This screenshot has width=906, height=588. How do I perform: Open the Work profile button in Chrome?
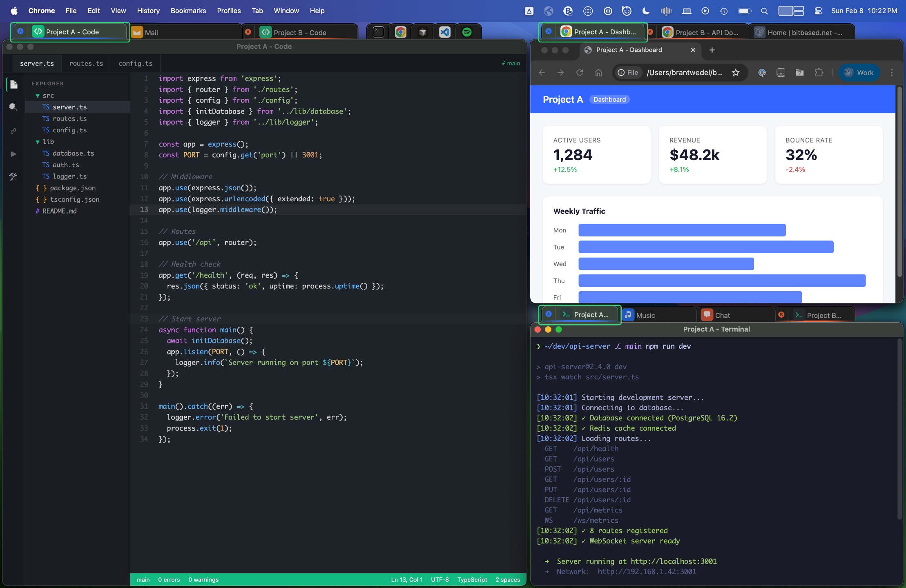[859, 73]
